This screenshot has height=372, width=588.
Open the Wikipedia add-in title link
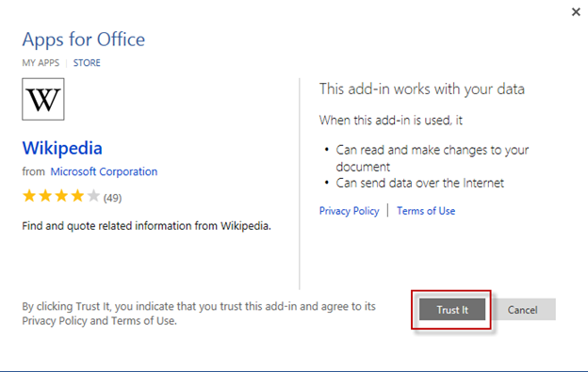[x=62, y=148]
